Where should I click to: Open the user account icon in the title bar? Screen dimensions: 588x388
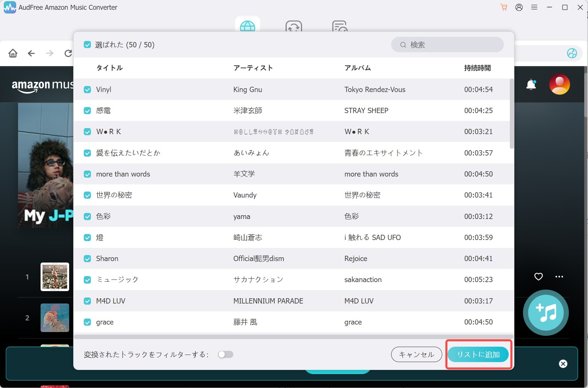519,7
